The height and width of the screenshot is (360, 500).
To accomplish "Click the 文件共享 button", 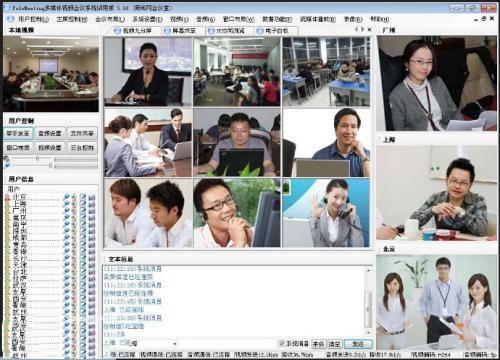I will click(x=82, y=133).
